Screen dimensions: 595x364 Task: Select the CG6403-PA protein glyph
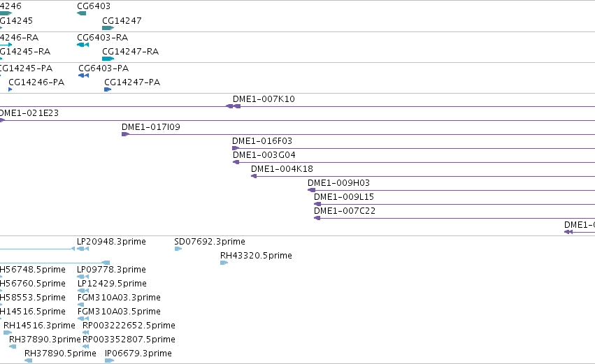tap(83, 75)
